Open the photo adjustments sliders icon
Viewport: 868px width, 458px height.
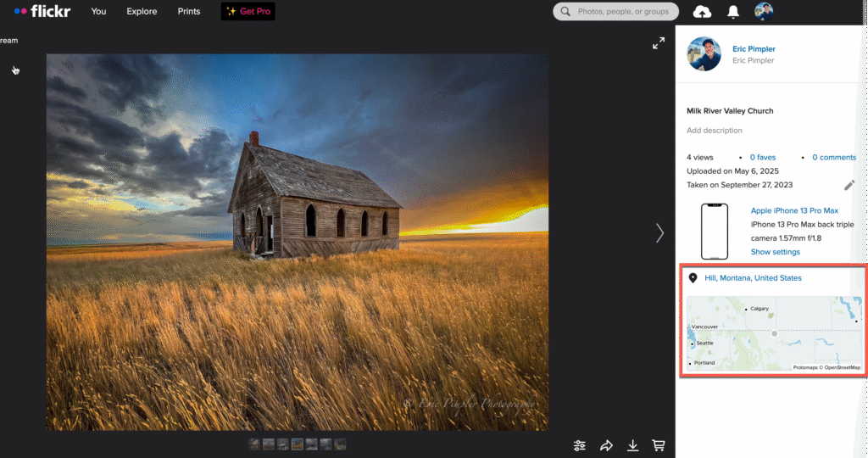tap(580, 445)
